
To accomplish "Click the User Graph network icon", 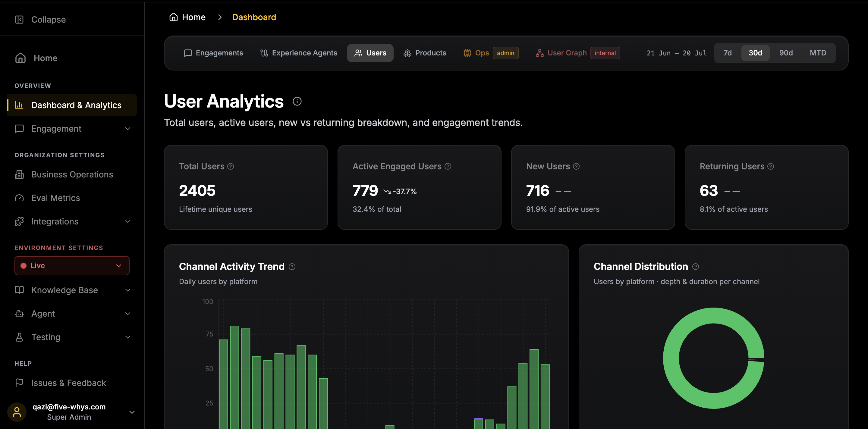I will coord(539,53).
